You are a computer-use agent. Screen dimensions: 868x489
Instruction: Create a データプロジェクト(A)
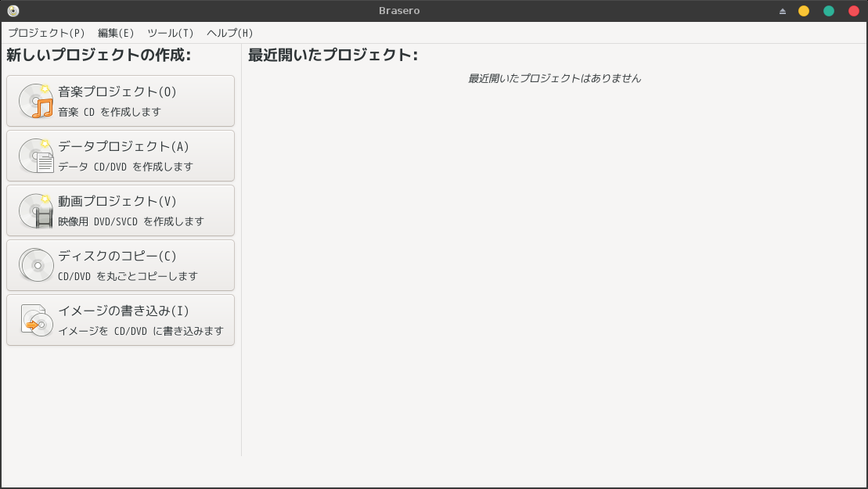pos(121,156)
